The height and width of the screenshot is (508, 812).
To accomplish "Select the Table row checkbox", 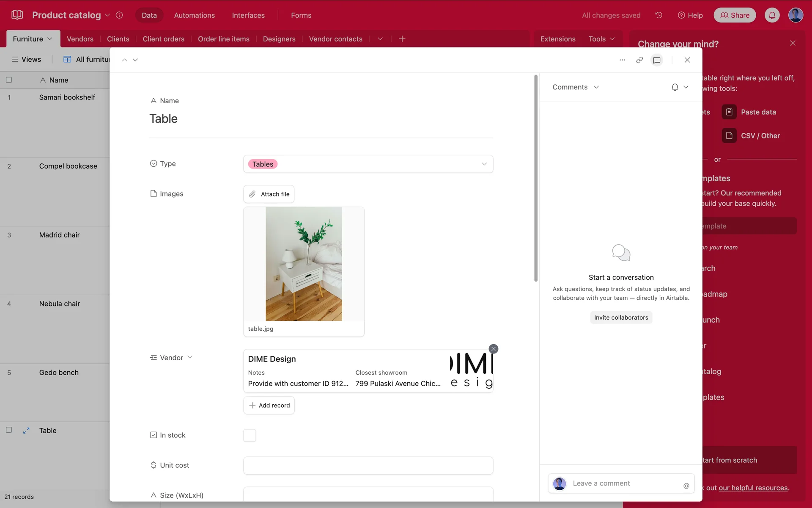I will point(9,430).
